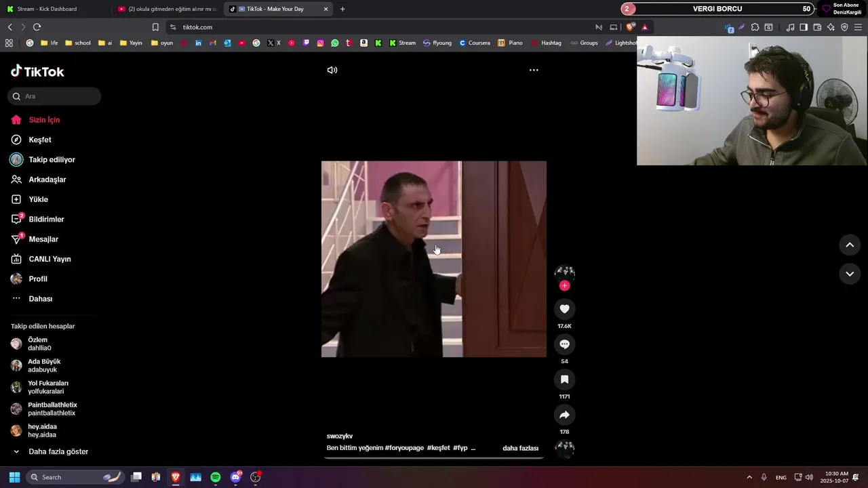
Task: Toggle the browser sidebar panel icon
Action: point(804,27)
